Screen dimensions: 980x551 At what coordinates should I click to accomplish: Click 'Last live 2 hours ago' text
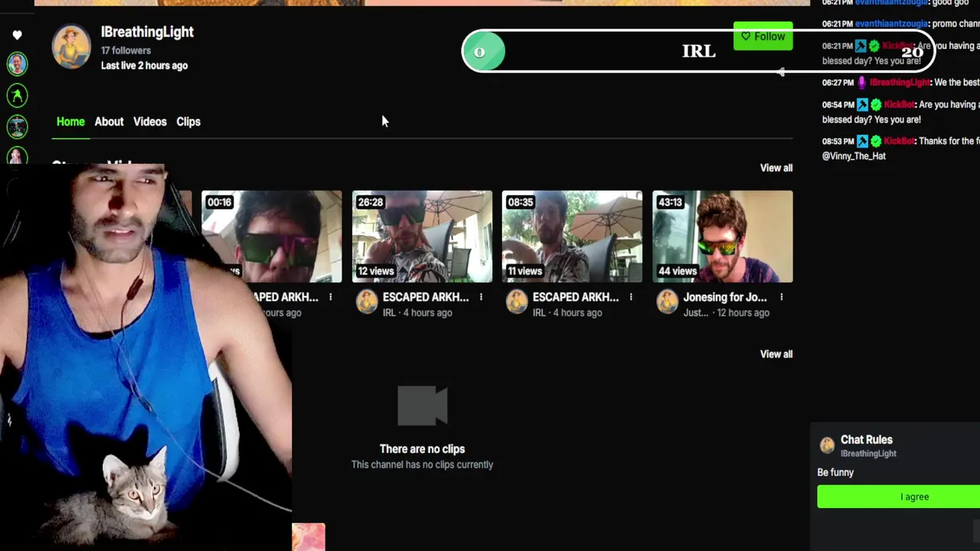[x=144, y=66]
